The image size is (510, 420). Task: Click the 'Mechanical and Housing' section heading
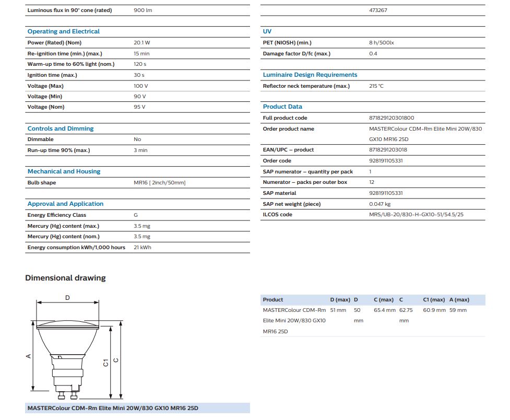64,171
